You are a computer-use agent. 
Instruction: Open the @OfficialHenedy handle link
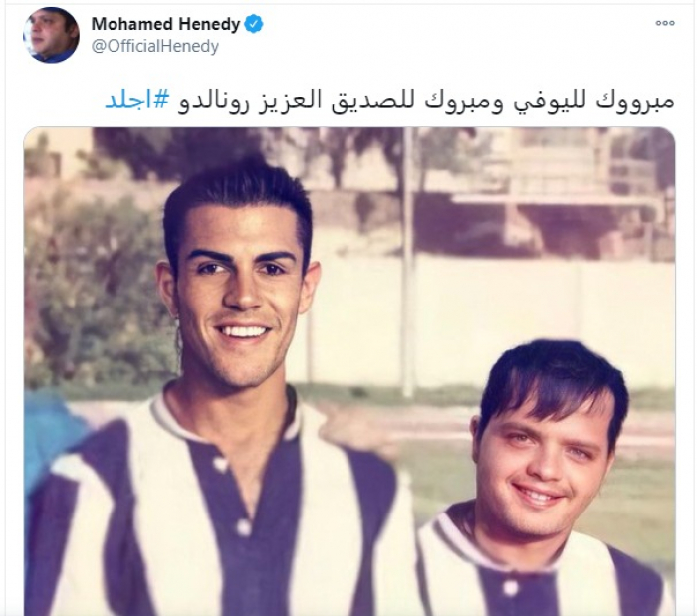pyautogui.click(x=155, y=46)
